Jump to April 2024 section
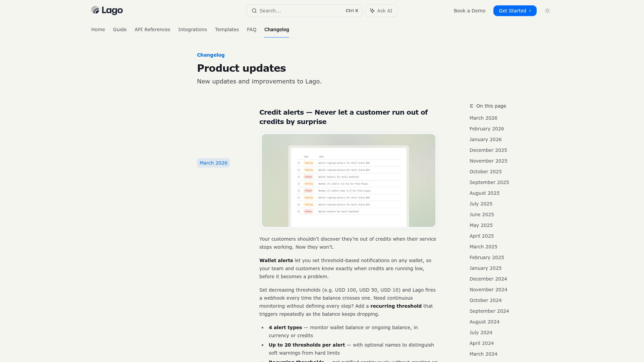Image resolution: width=644 pixels, height=362 pixels. coord(482,343)
